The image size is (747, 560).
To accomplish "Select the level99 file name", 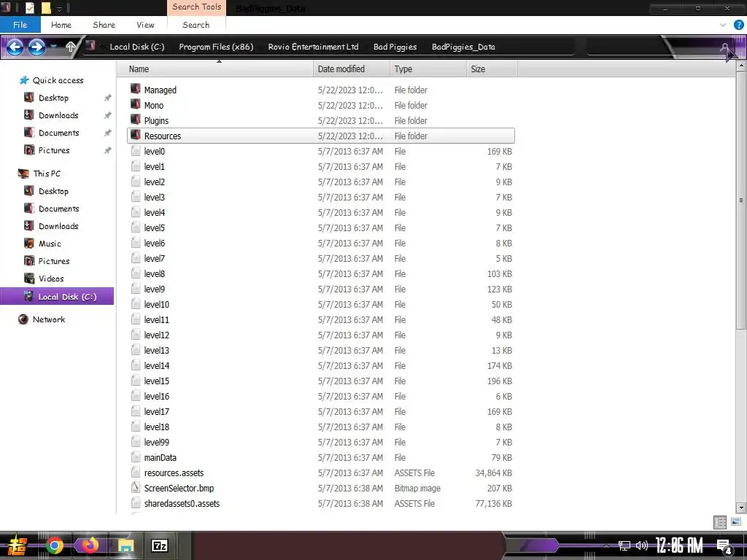I will (156, 443).
